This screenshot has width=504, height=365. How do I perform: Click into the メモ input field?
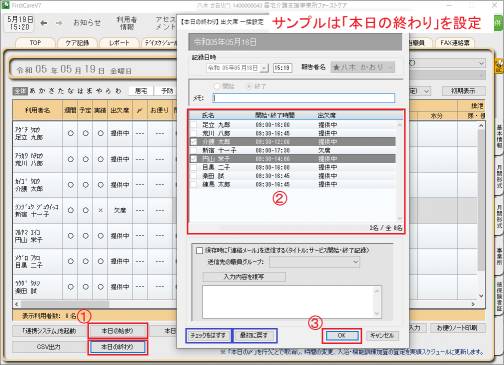[x=304, y=98]
